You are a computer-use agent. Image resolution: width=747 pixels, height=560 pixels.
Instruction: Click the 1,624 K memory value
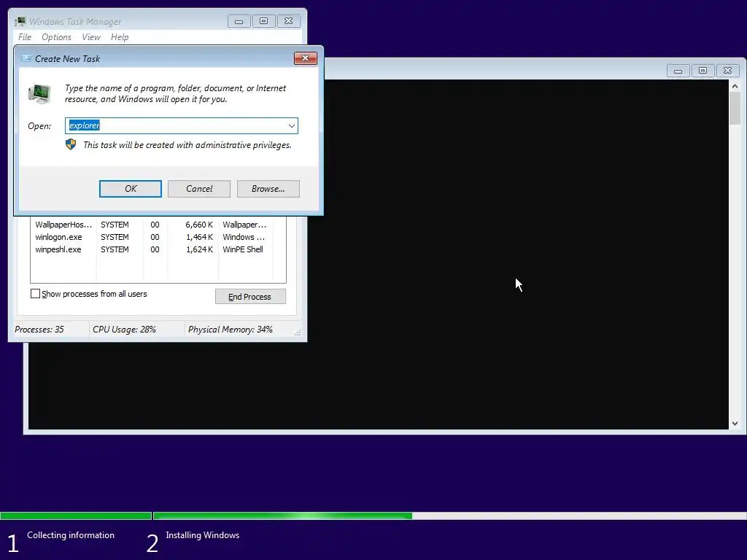(x=198, y=249)
